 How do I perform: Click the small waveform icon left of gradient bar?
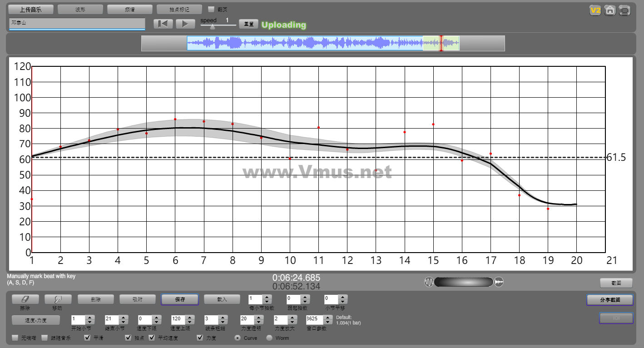(429, 282)
